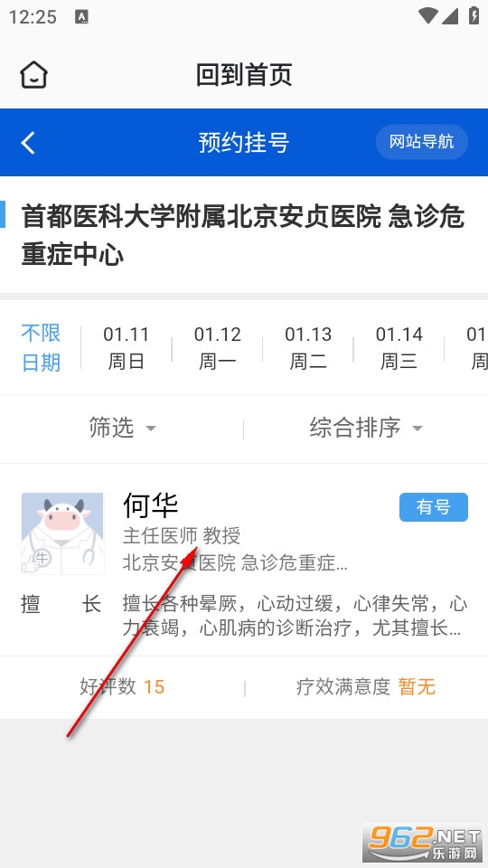
Task: Choose the 01.12 周一 date
Action: pos(218,347)
